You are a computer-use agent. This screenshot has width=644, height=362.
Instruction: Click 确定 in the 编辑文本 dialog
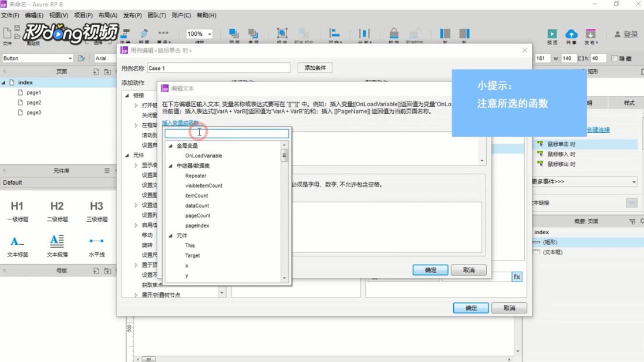click(430, 270)
